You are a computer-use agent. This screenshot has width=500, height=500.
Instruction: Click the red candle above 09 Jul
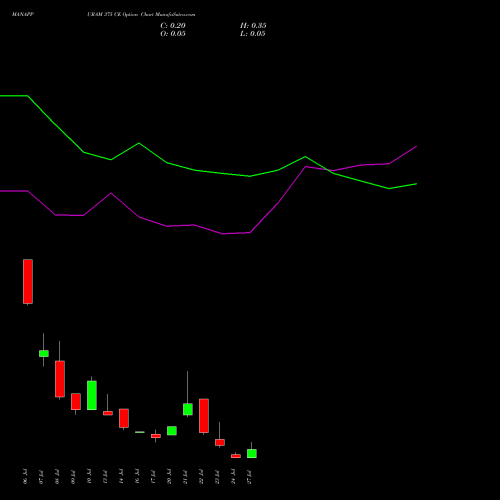[x=76, y=401]
